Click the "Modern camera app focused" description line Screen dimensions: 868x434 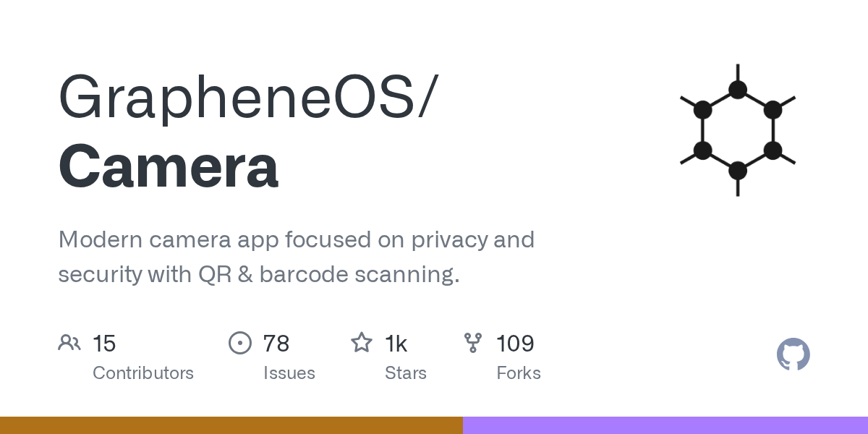pyautogui.click(x=296, y=239)
